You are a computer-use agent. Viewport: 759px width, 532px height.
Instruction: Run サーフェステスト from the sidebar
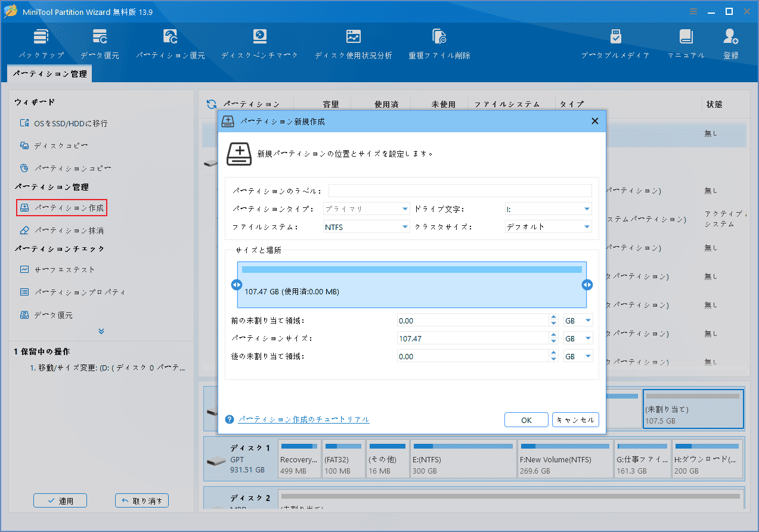coord(57,269)
